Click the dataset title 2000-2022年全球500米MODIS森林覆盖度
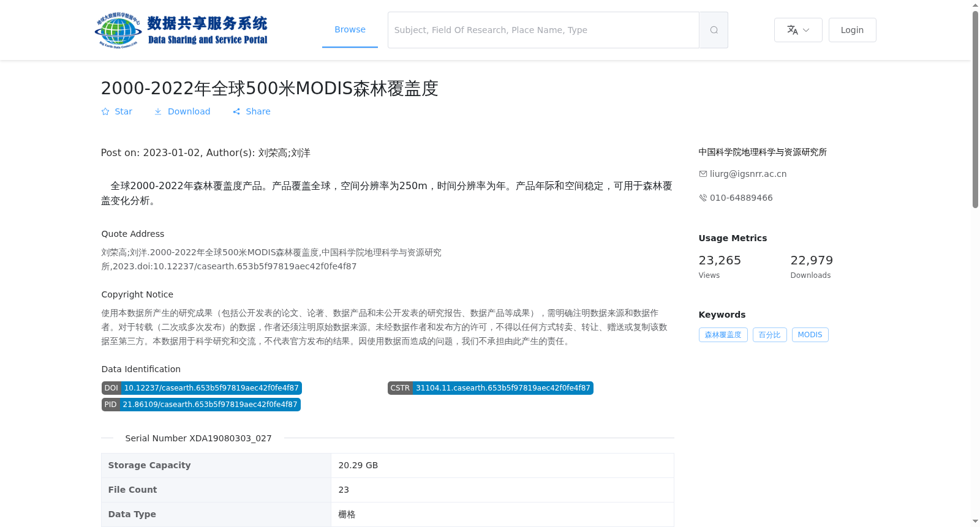The image size is (980, 527). click(x=269, y=88)
